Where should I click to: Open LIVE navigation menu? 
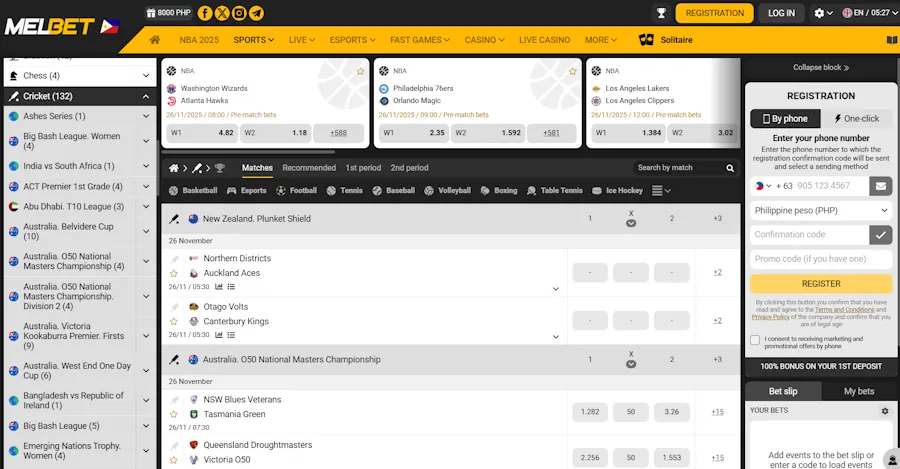pyautogui.click(x=302, y=40)
